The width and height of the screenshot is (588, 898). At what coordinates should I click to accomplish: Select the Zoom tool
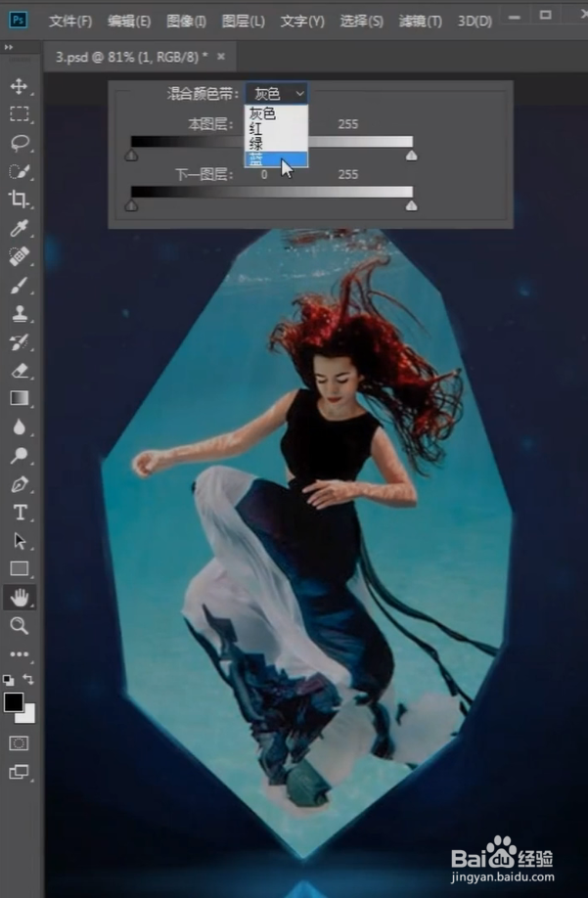pyautogui.click(x=19, y=625)
